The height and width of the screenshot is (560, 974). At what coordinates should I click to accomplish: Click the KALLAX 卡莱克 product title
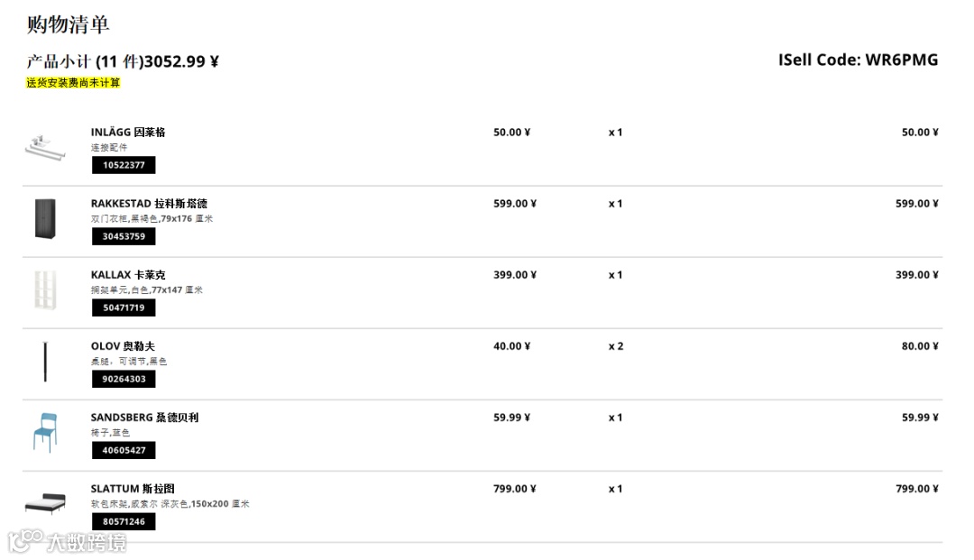tap(128, 275)
